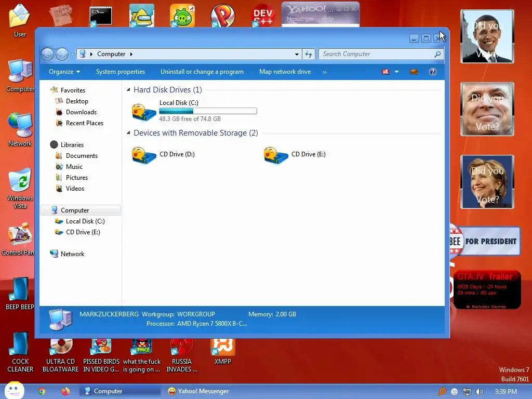Open the BEEP BEEP desktop shortcut
This screenshot has height=399, width=532.
(20, 293)
